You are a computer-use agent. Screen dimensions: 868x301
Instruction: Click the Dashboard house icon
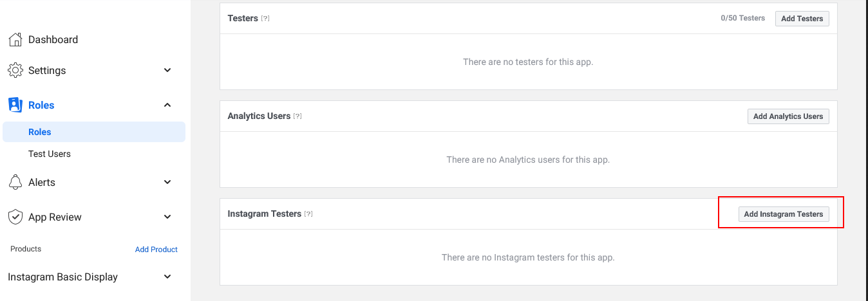pyautogui.click(x=15, y=40)
